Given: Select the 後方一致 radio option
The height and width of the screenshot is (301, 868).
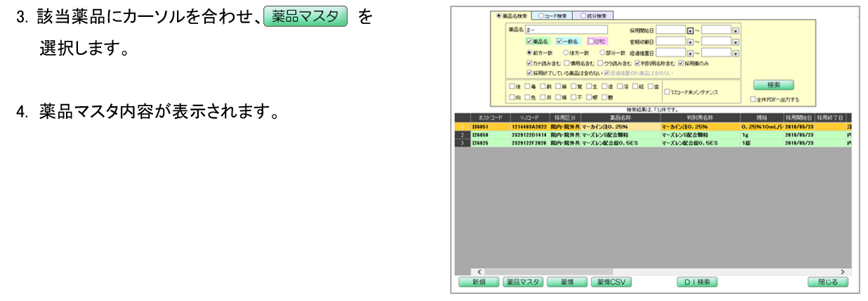Looking at the screenshot, I should pos(565,52).
